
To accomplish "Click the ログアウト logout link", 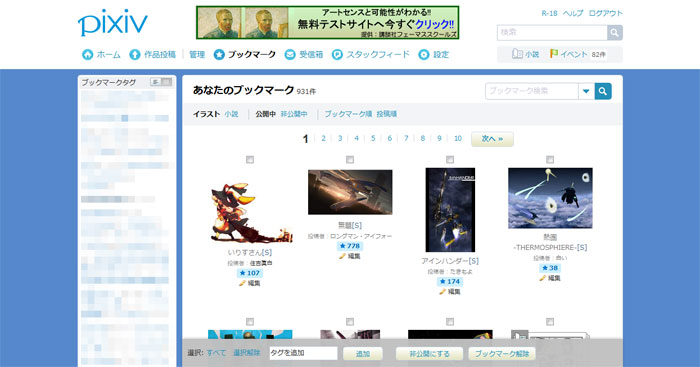I will click(605, 13).
